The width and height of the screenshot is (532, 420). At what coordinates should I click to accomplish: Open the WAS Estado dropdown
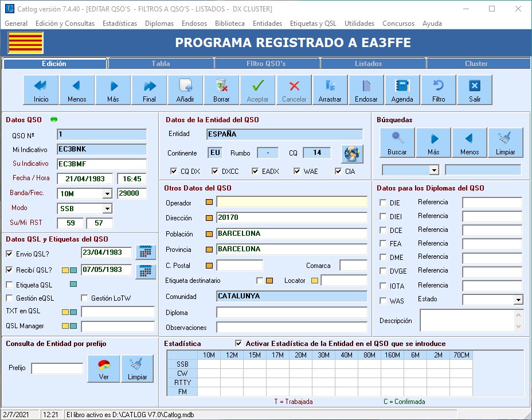click(518, 300)
